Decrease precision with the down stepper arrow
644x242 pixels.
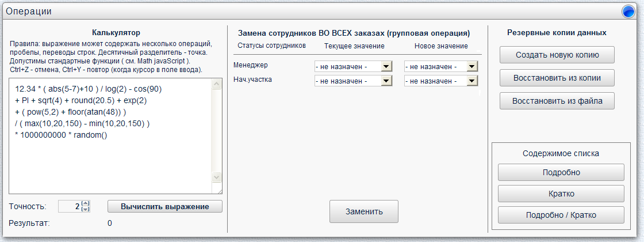(86, 209)
